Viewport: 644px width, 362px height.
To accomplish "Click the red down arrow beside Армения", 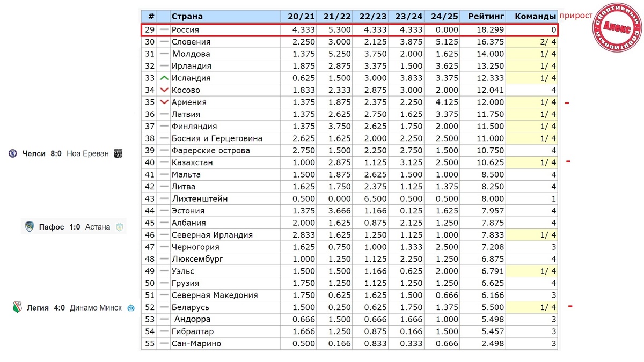I will pos(164,102).
